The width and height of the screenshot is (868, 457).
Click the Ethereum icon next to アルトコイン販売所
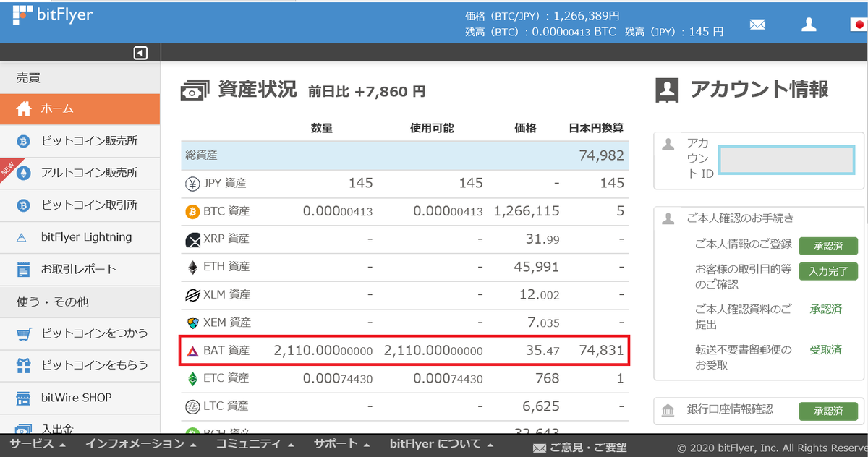24,173
